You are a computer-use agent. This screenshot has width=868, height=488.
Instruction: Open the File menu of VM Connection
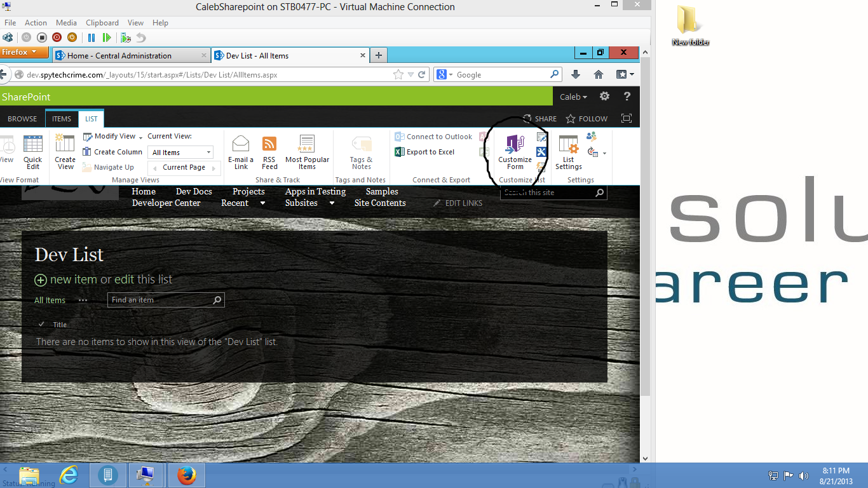(10, 23)
